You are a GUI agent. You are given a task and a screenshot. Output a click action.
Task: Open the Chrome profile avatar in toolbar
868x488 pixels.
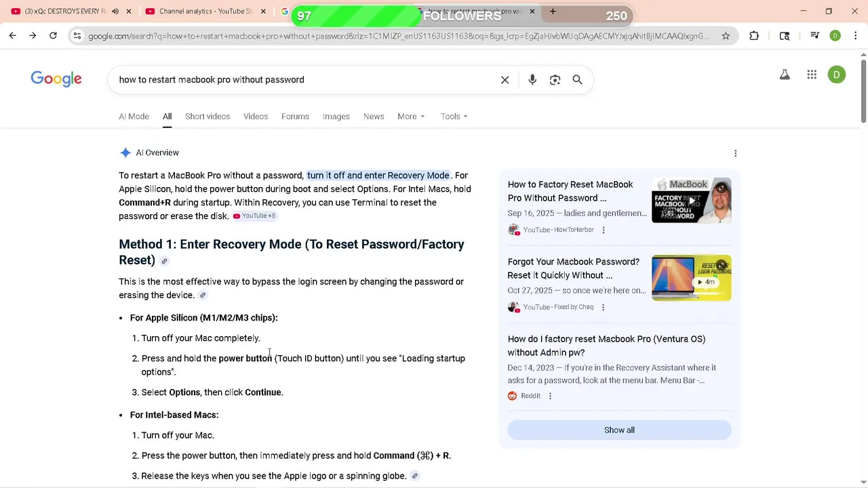[x=835, y=36]
